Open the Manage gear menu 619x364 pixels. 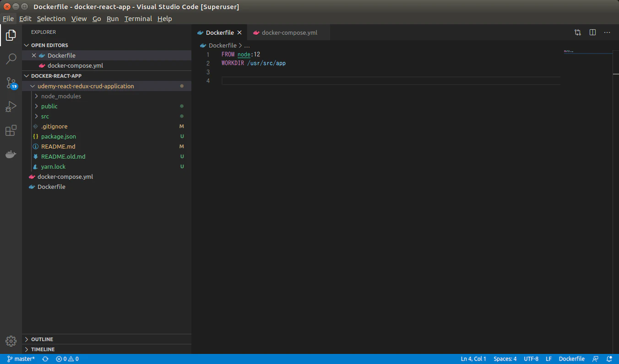click(11, 341)
